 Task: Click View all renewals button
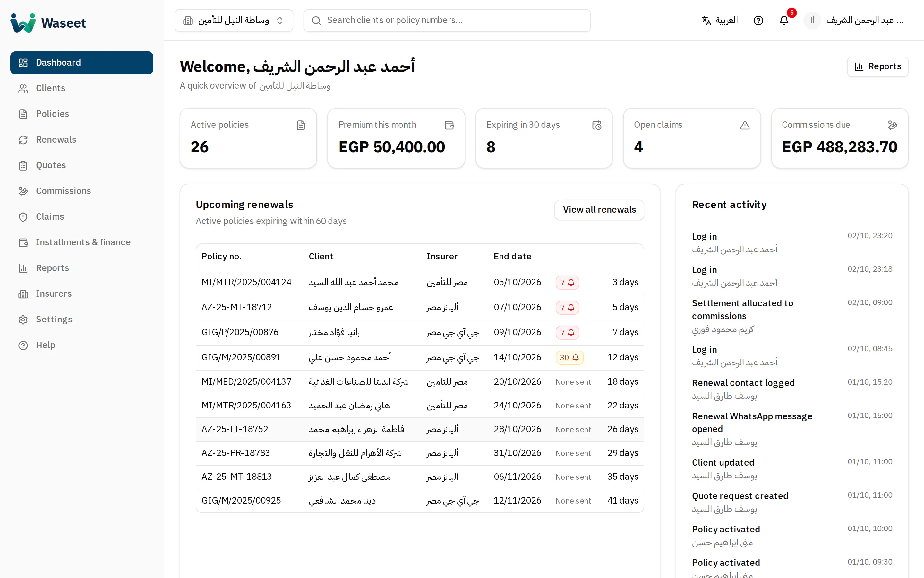click(599, 210)
